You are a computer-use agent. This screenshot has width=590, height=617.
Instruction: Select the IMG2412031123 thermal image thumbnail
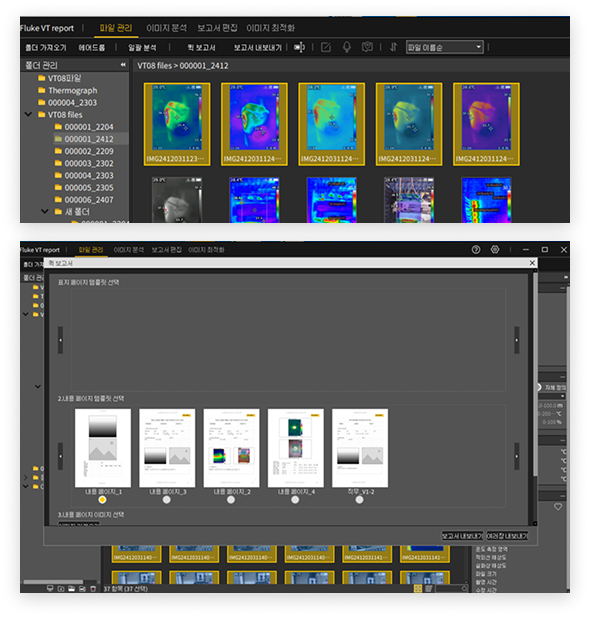(x=177, y=124)
